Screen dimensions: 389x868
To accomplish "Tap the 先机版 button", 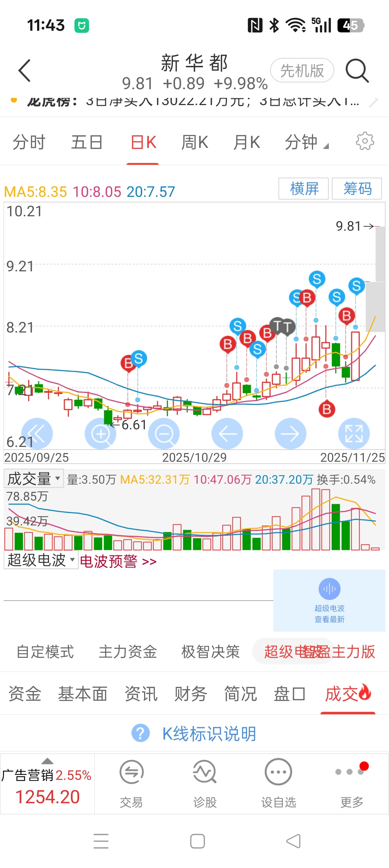I will (302, 71).
